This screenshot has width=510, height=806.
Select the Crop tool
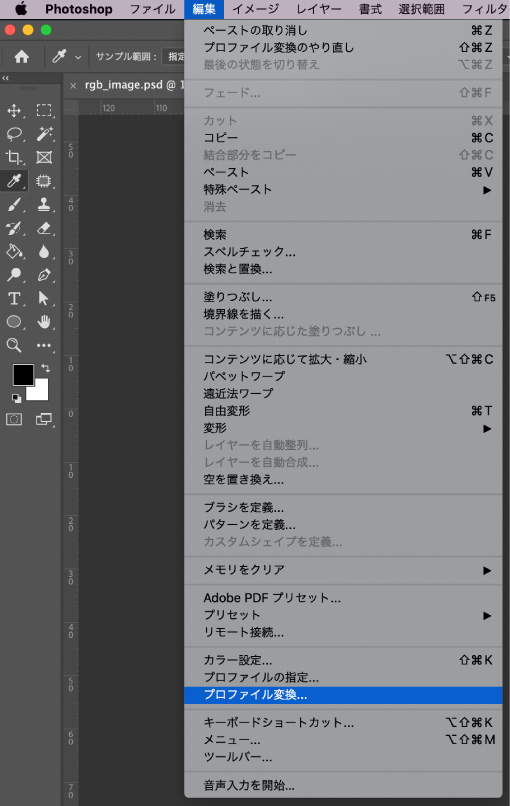pyautogui.click(x=14, y=157)
